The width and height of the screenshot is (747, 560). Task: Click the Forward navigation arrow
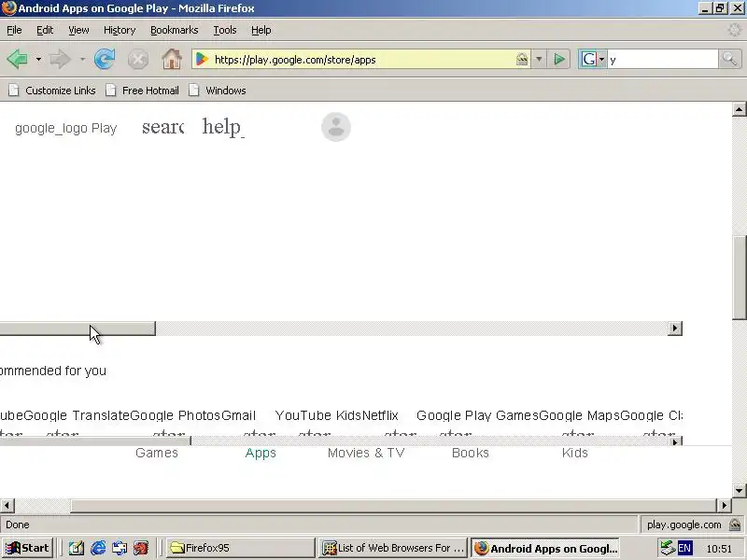pyautogui.click(x=60, y=60)
